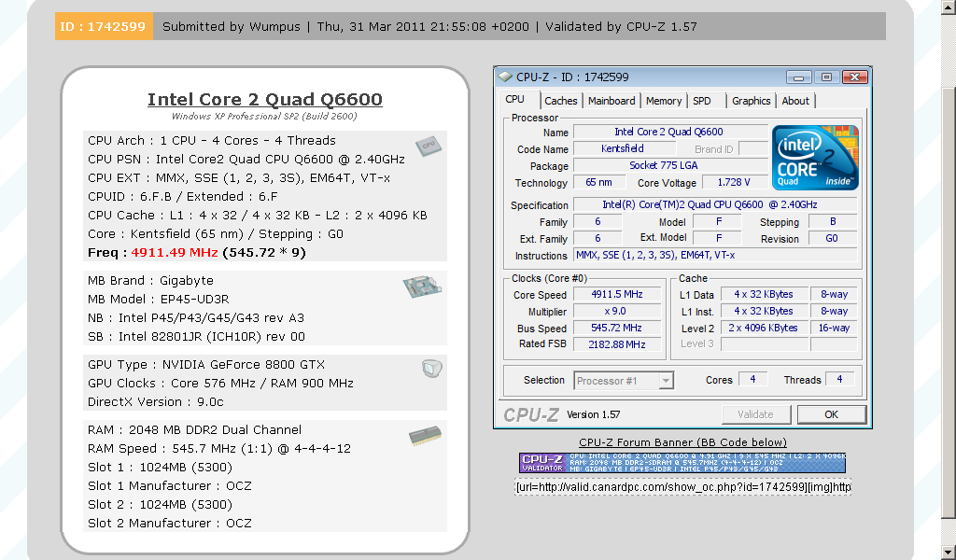Screen dimensions: 956x560
Task: Expand the Processor #1 selection dropdown
Action: click(x=666, y=381)
